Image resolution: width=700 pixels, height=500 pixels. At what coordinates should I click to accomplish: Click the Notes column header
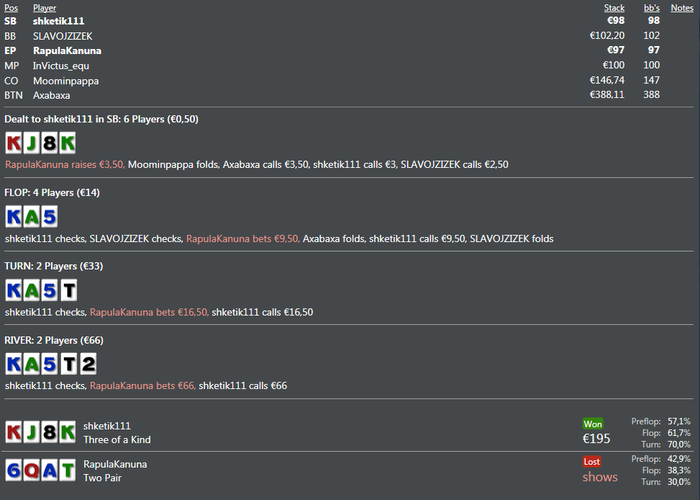coord(682,8)
